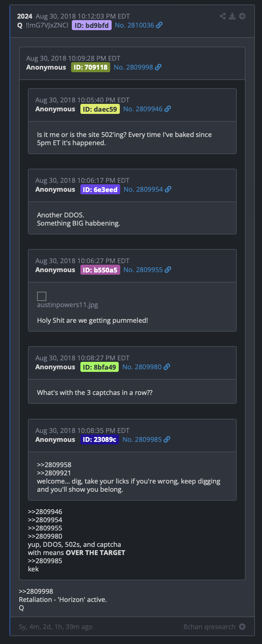Click chain link icon beside No. 2809980
This screenshot has height=644, width=262.
167,367
